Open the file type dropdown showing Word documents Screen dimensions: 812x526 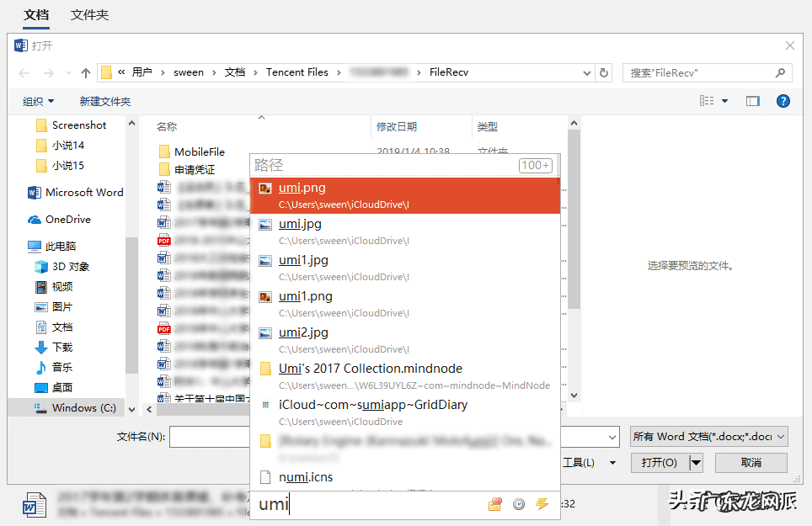[x=708, y=437]
